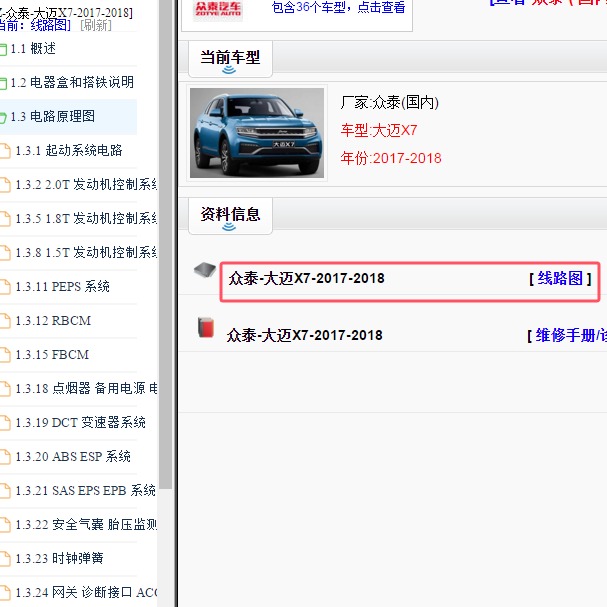This screenshot has height=607, width=607.
Task: Click the 刷新 refresh link
Action: click(x=96, y=26)
